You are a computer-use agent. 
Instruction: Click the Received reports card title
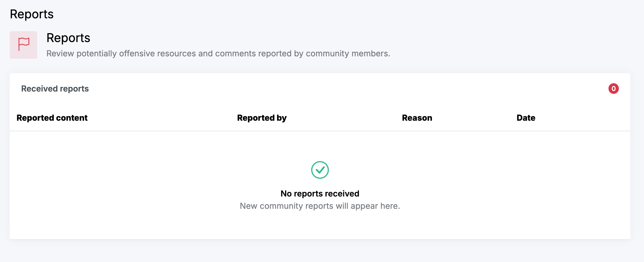pyautogui.click(x=55, y=89)
